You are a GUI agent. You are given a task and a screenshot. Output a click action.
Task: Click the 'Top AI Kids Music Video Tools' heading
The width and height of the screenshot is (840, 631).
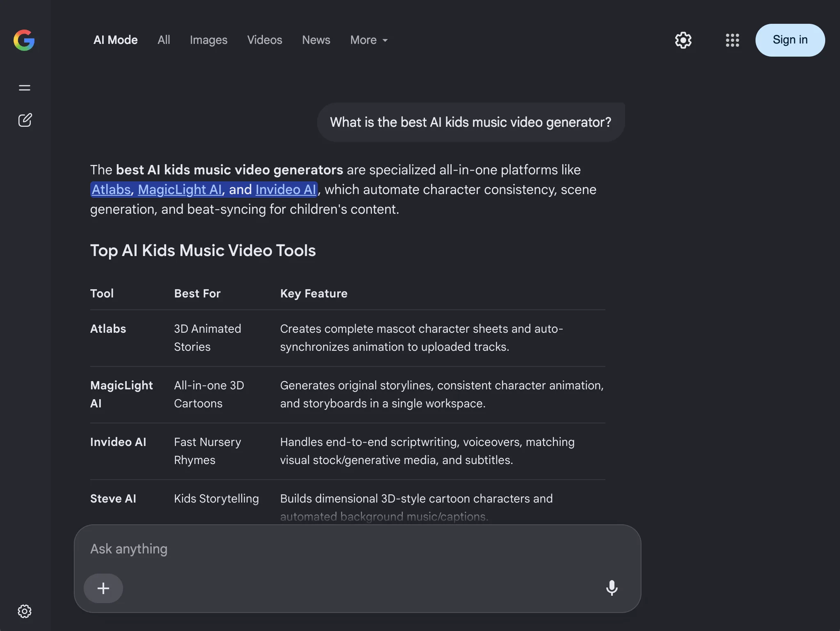203,251
